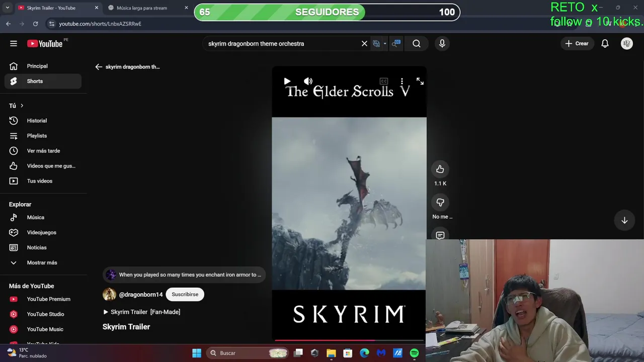Open Música under Explorar
Screen dimensions: 644x362
click(x=43, y=217)
